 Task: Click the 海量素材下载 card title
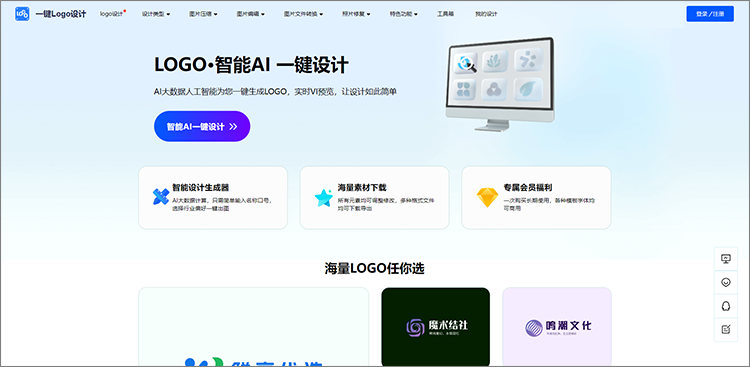coord(362,188)
